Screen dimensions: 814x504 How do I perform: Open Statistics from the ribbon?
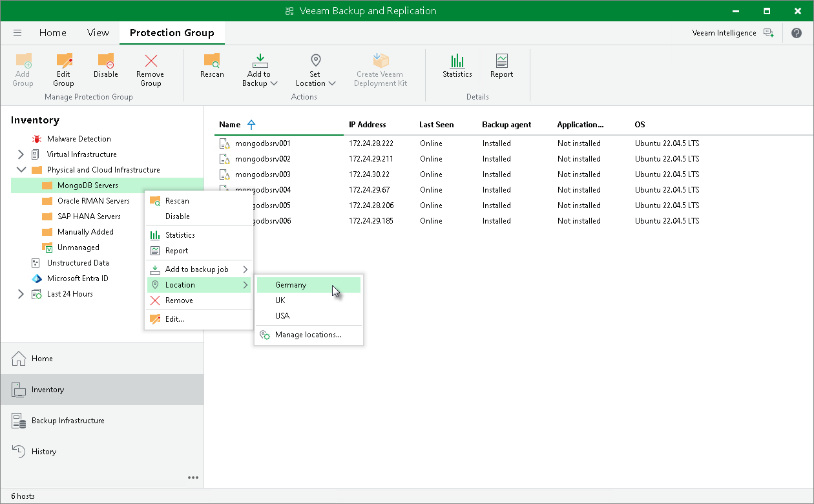(x=457, y=66)
